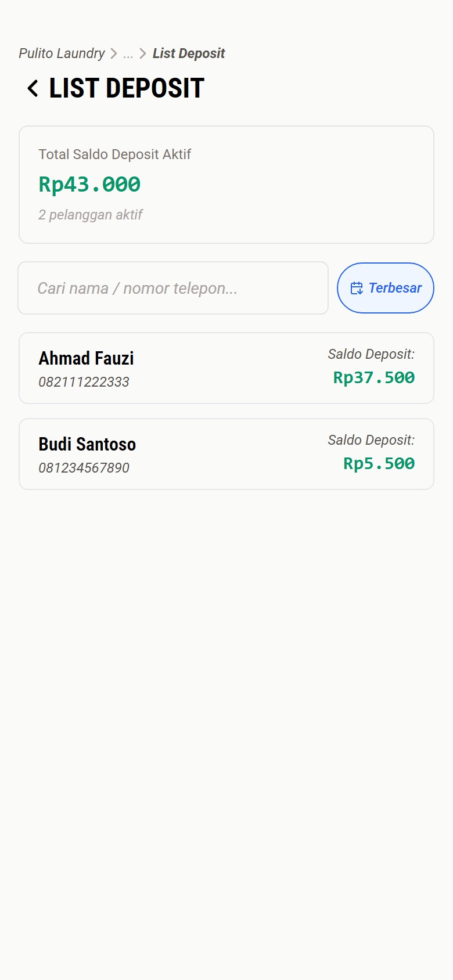453x980 pixels.
Task: Click the Rp43.000 total balance amount
Action: coord(89,185)
